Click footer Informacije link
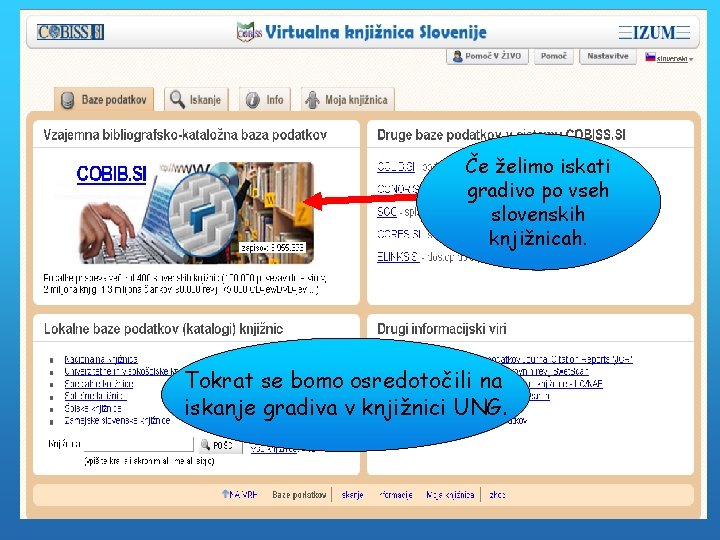This screenshot has height=540, width=720. click(395, 495)
